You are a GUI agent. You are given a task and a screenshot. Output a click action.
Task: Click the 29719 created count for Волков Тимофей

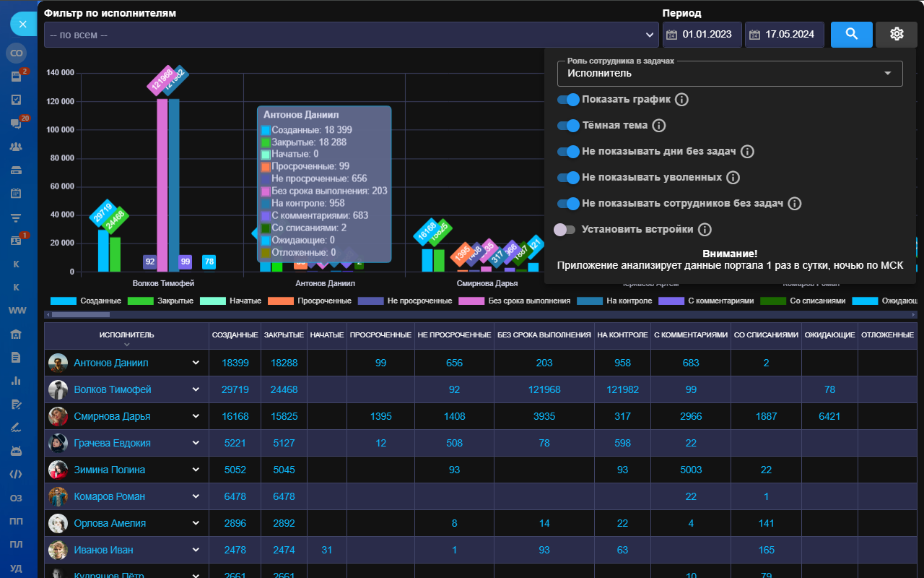click(x=235, y=389)
